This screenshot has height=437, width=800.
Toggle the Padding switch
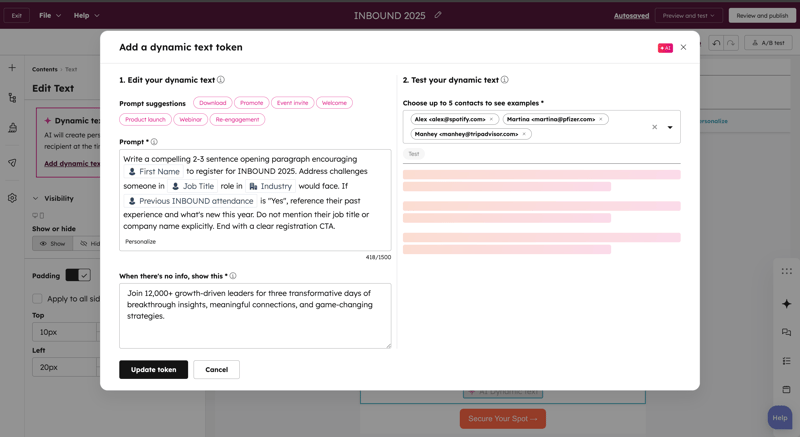click(78, 275)
